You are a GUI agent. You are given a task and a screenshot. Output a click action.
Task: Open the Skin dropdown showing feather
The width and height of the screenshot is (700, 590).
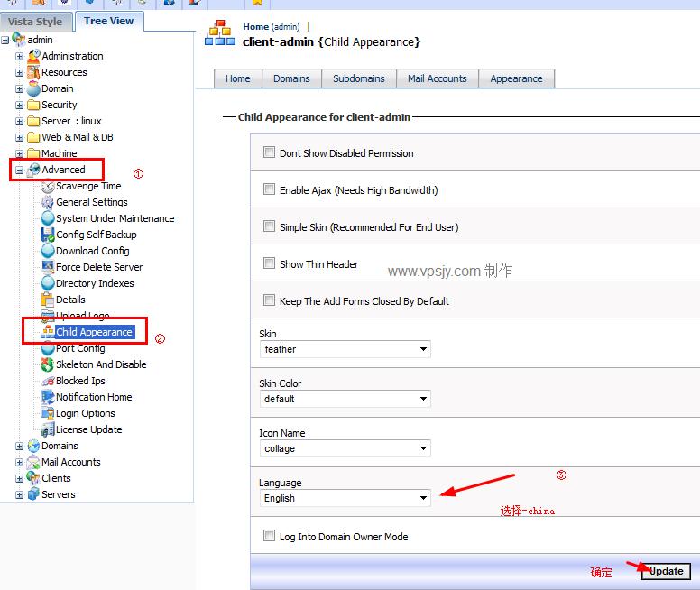pos(345,349)
